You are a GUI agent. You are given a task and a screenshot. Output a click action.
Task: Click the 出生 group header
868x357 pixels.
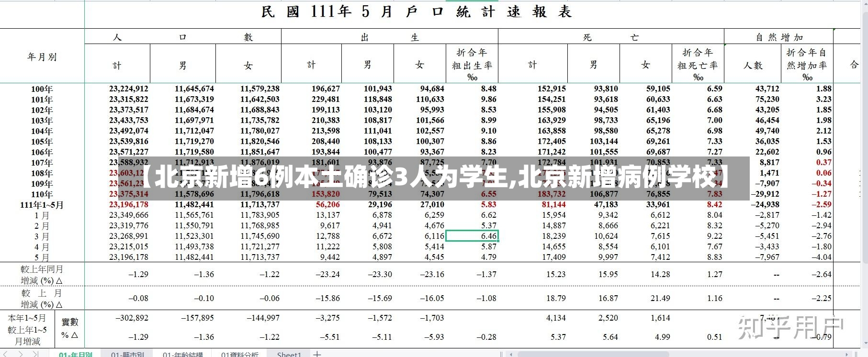click(x=390, y=37)
